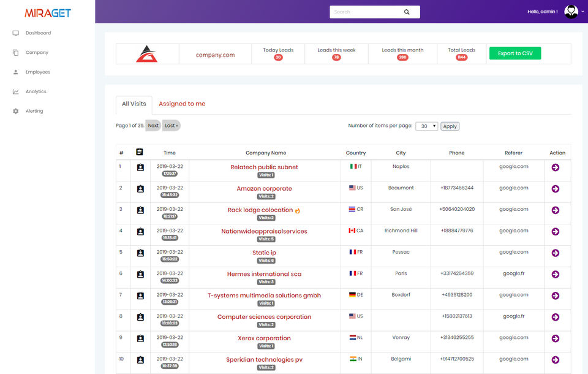Click the Hello, admin ! greeting
Viewport: 588px width, 374px height.
(x=542, y=12)
